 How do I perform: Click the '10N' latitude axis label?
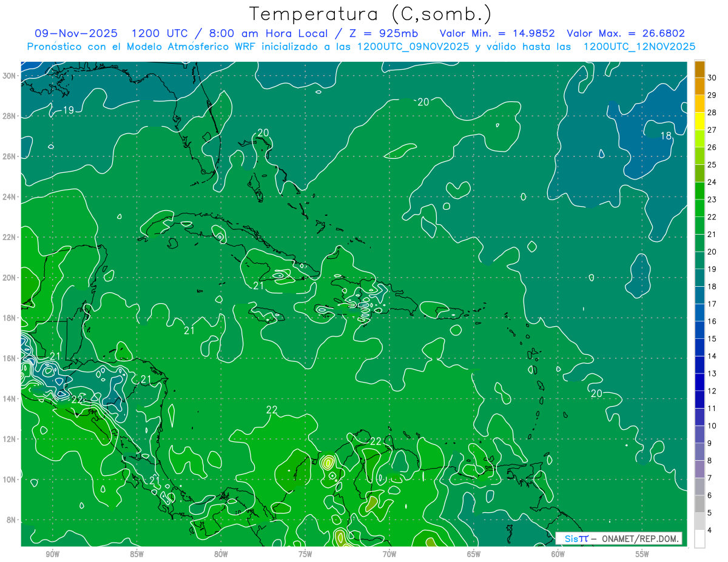coord(10,480)
